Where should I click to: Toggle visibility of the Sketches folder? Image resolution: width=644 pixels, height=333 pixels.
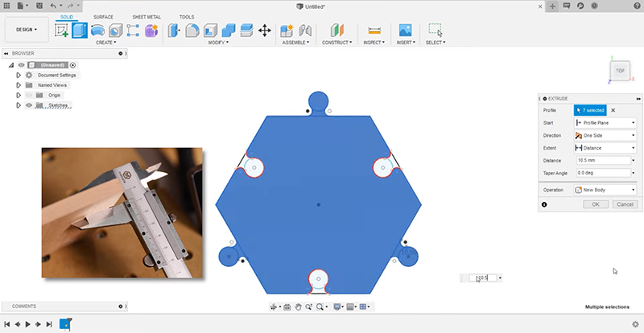pyautogui.click(x=28, y=105)
